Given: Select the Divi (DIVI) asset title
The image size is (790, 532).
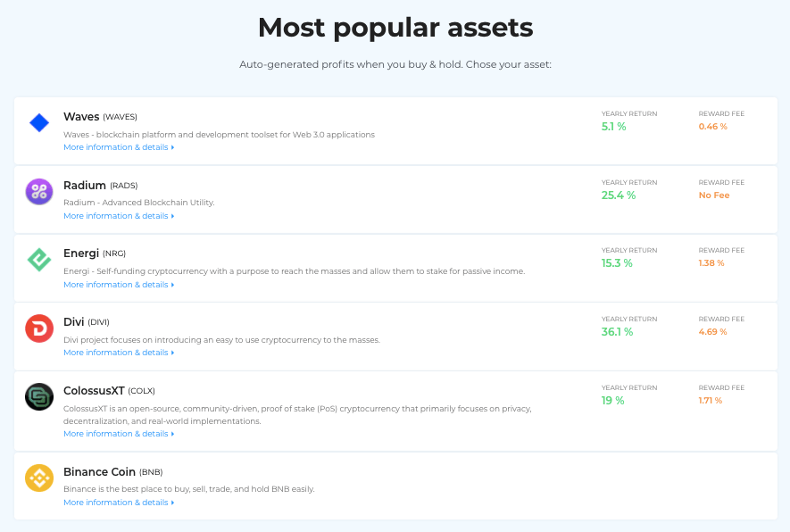Looking at the screenshot, I should pos(87,322).
